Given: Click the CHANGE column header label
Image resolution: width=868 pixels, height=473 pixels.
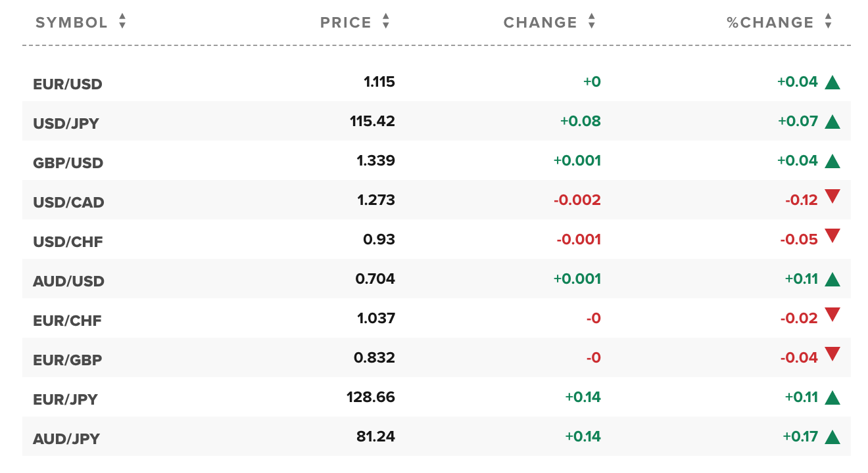Looking at the screenshot, I should 540,22.
